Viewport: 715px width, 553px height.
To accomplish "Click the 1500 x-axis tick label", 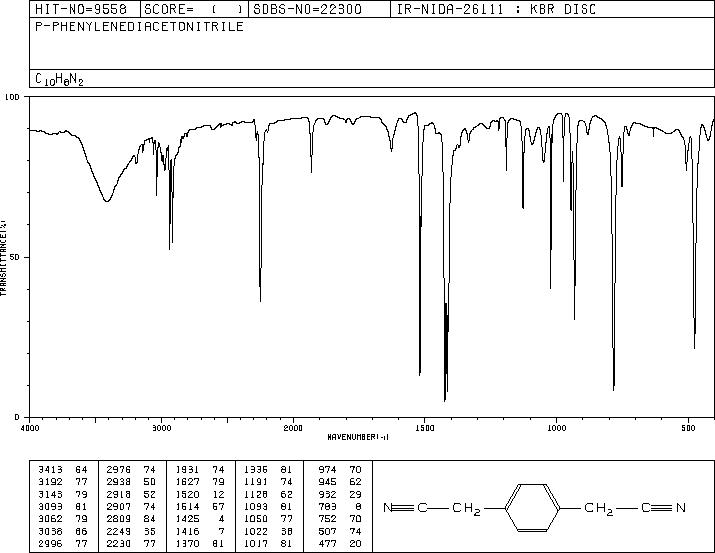I will [x=425, y=428].
